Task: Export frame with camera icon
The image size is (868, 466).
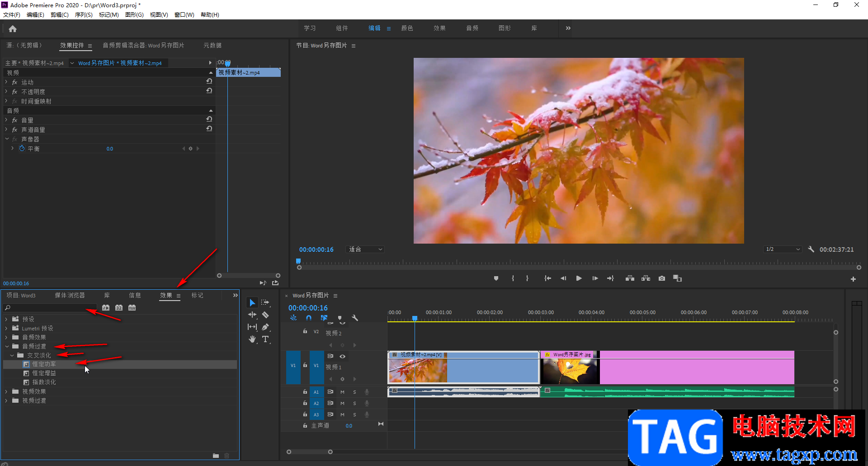Action: (662, 278)
